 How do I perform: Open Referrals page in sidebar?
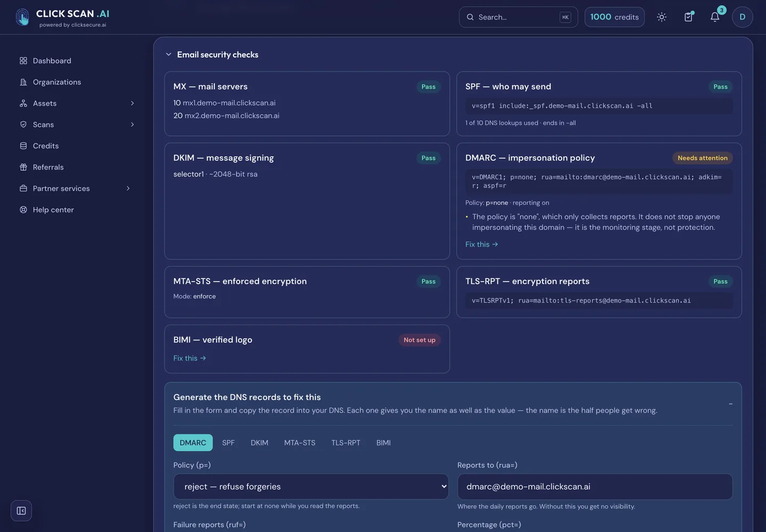[48, 167]
